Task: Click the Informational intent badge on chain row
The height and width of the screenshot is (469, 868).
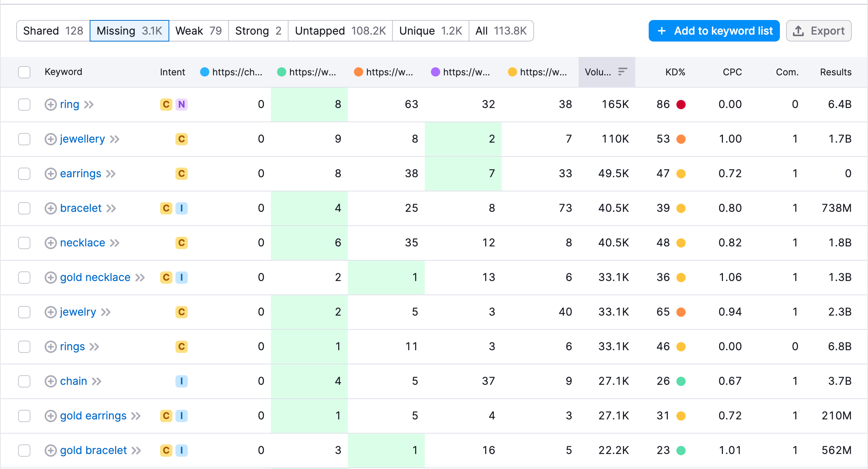Action: point(182,381)
